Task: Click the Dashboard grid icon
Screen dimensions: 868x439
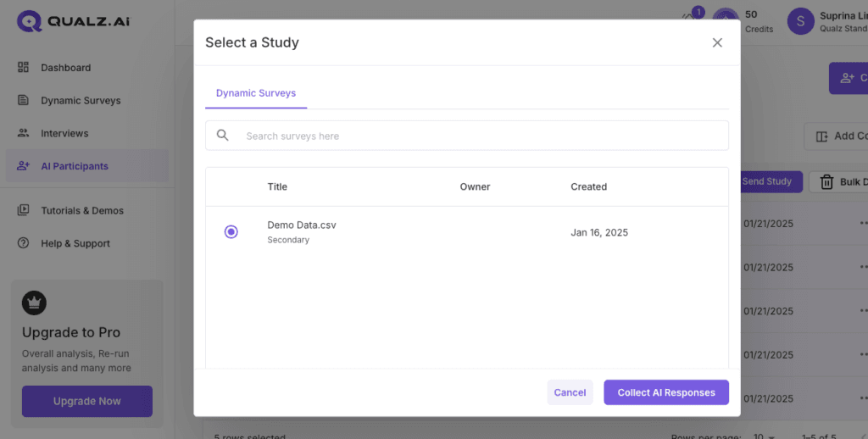Action: [x=23, y=68]
